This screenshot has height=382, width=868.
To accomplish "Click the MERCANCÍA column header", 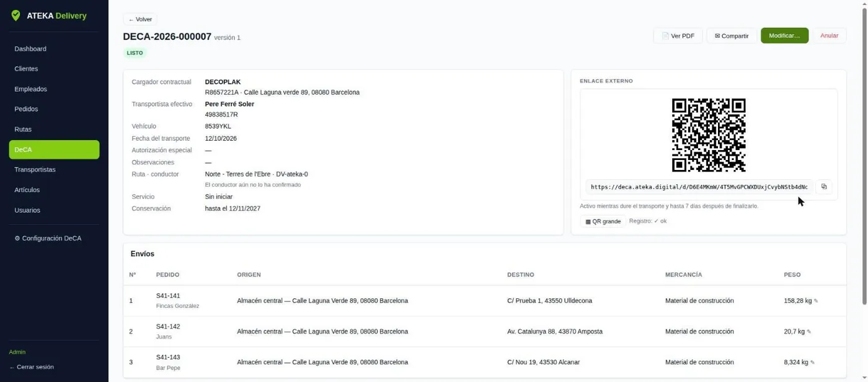I will coord(684,275).
